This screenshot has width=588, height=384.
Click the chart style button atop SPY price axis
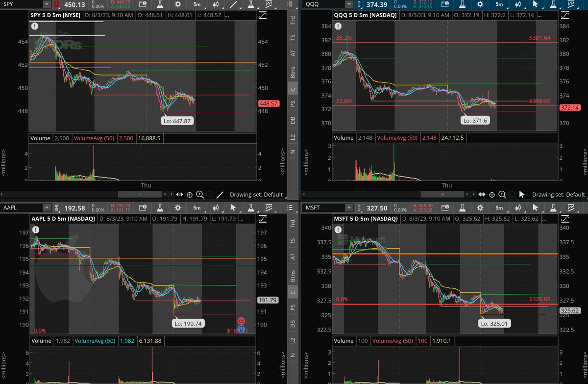262,16
